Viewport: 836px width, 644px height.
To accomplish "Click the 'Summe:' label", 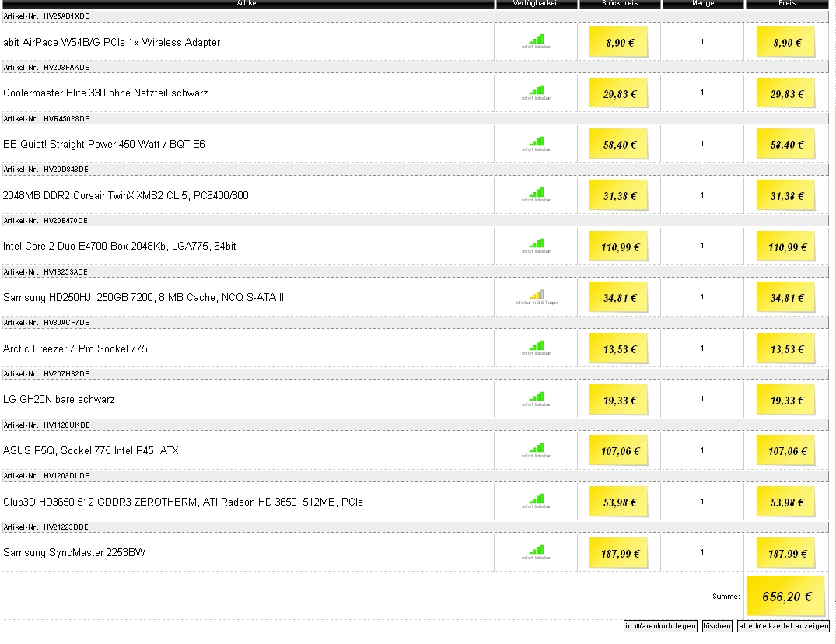I will click(726, 597).
